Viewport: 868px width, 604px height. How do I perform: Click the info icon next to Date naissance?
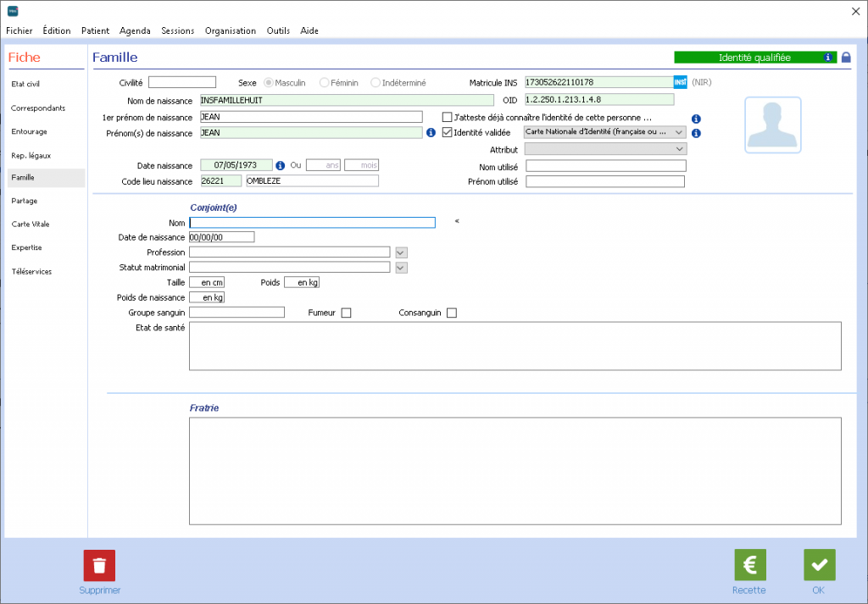click(x=280, y=165)
